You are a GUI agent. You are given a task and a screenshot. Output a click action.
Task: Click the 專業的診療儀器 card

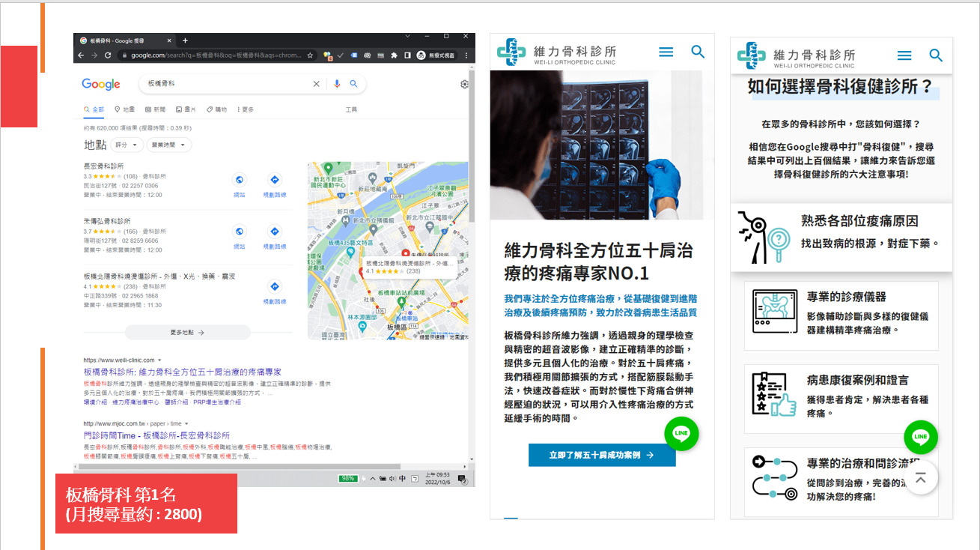(841, 315)
